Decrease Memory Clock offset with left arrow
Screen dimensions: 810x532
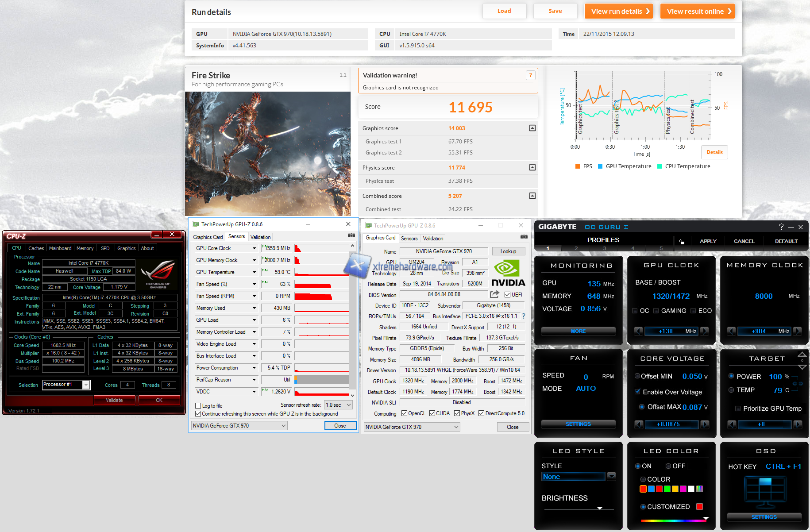[x=731, y=331]
